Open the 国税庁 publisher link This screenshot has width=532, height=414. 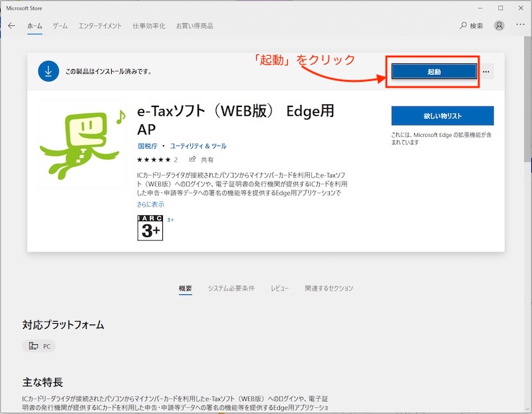[148, 146]
